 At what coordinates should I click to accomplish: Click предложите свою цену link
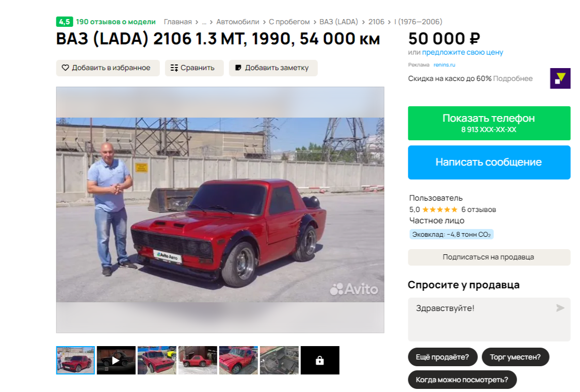462,52
